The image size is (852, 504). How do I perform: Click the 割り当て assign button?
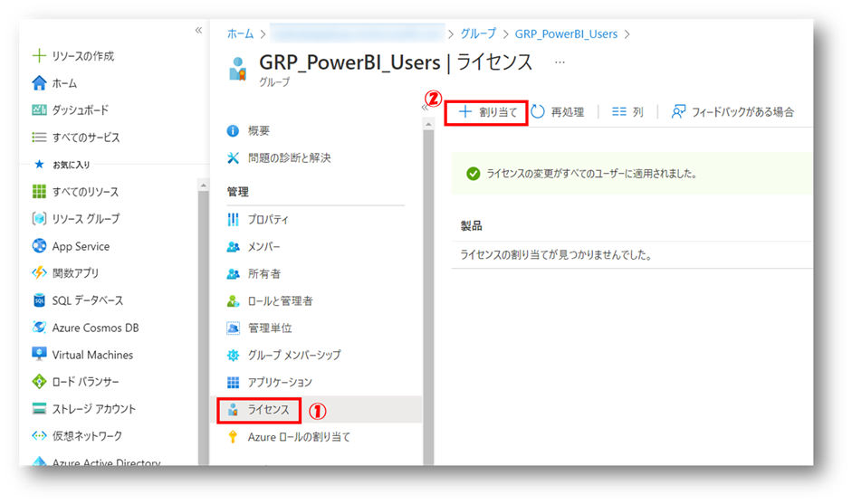click(487, 112)
